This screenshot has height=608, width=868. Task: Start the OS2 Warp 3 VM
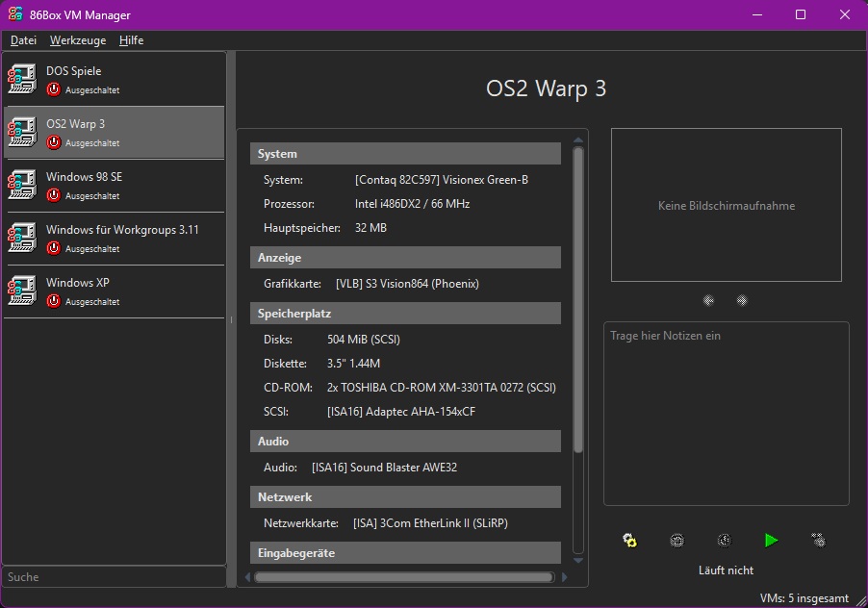click(770, 540)
